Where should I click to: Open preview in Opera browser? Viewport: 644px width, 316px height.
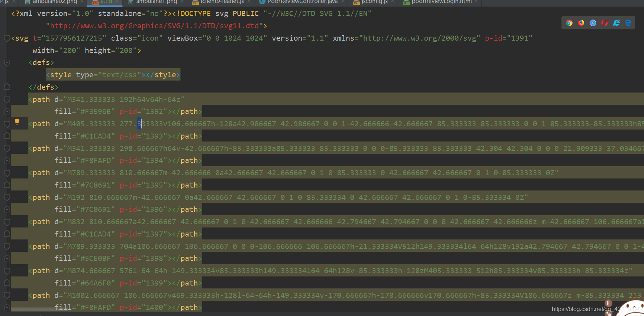click(604, 23)
